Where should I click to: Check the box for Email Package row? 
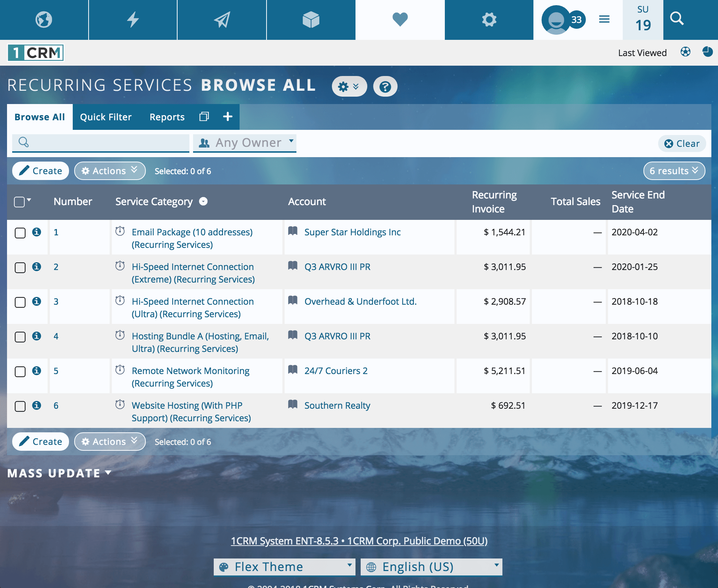(20, 233)
